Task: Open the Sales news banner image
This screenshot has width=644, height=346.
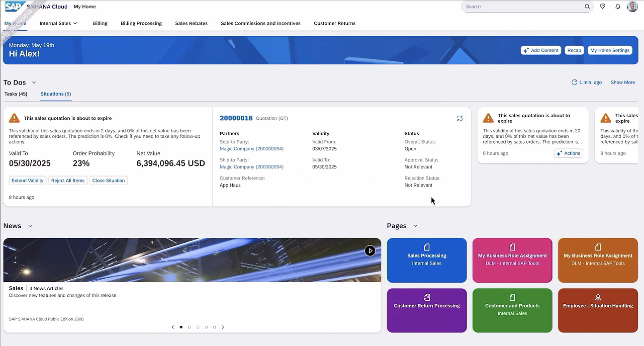Action: pos(192,260)
